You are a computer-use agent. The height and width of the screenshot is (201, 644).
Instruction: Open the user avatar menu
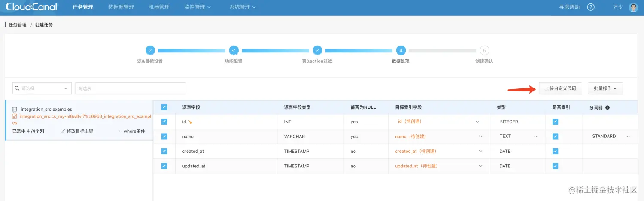633,7
